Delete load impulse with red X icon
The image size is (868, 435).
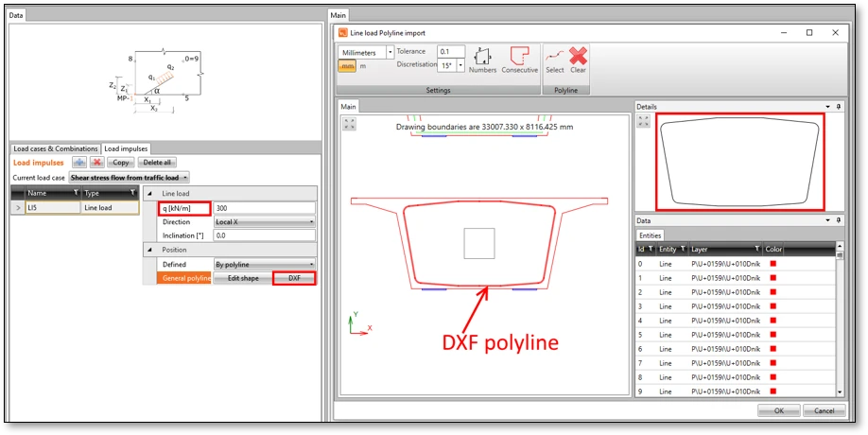pos(96,163)
